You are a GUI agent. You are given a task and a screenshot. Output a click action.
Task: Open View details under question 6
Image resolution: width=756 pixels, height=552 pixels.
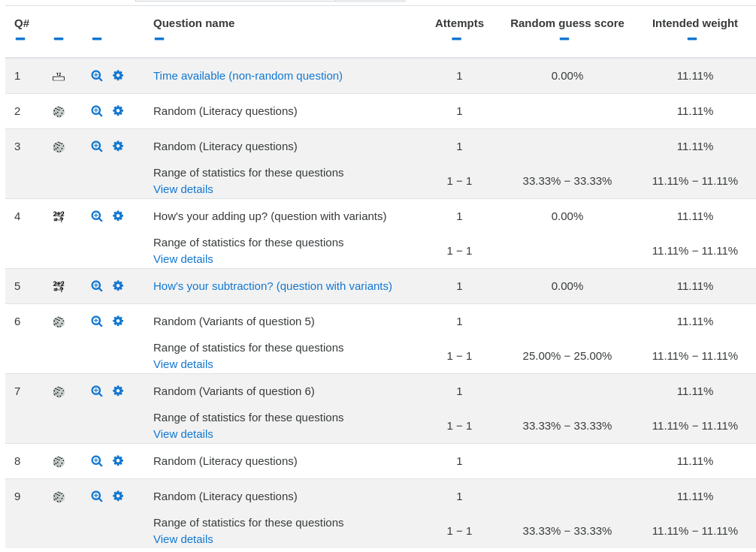click(183, 364)
